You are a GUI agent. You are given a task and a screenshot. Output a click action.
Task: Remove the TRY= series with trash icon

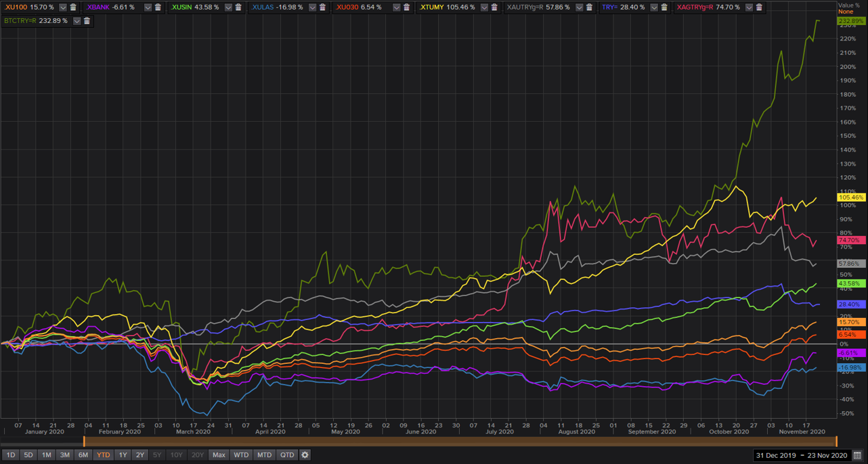point(664,7)
